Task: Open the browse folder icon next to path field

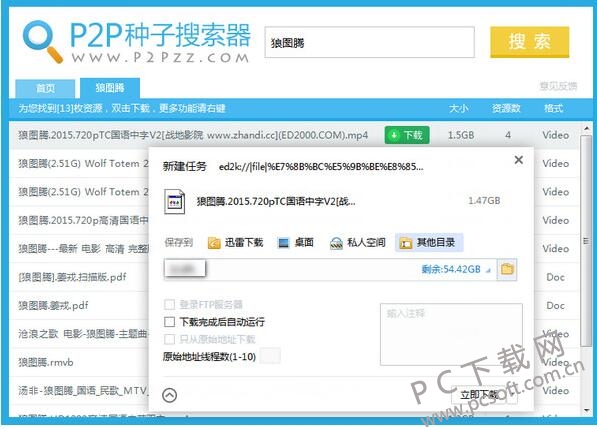Action: click(507, 270)
